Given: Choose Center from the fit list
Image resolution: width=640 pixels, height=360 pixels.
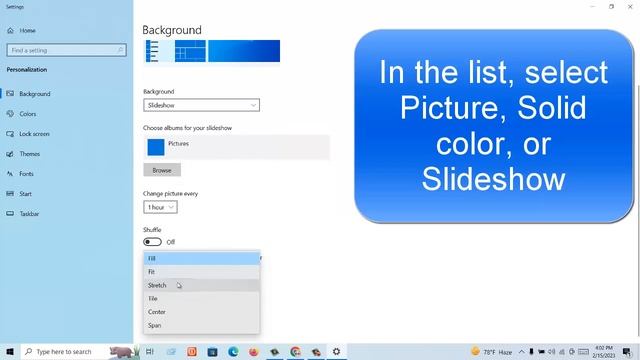Looking at the screenshot, I should point(202,312).
